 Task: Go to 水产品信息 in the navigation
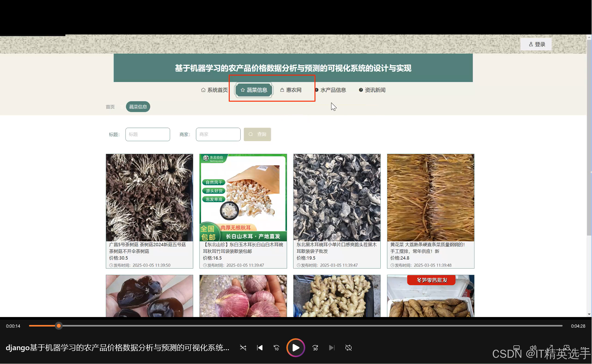331,90
